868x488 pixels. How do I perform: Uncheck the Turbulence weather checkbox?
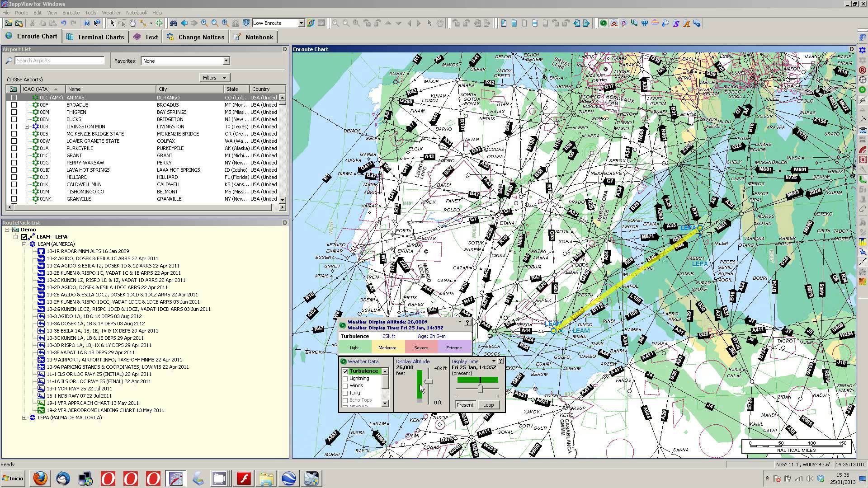click(x=345, y=371)
